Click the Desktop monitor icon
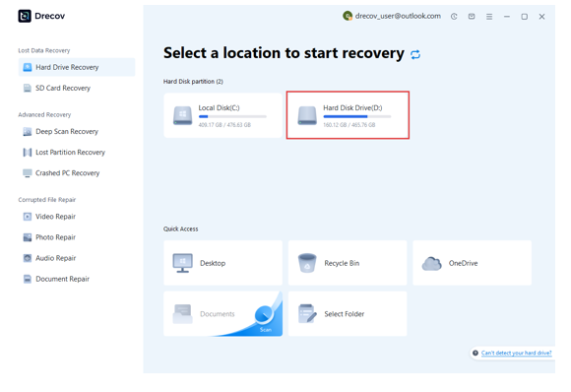 182,263
